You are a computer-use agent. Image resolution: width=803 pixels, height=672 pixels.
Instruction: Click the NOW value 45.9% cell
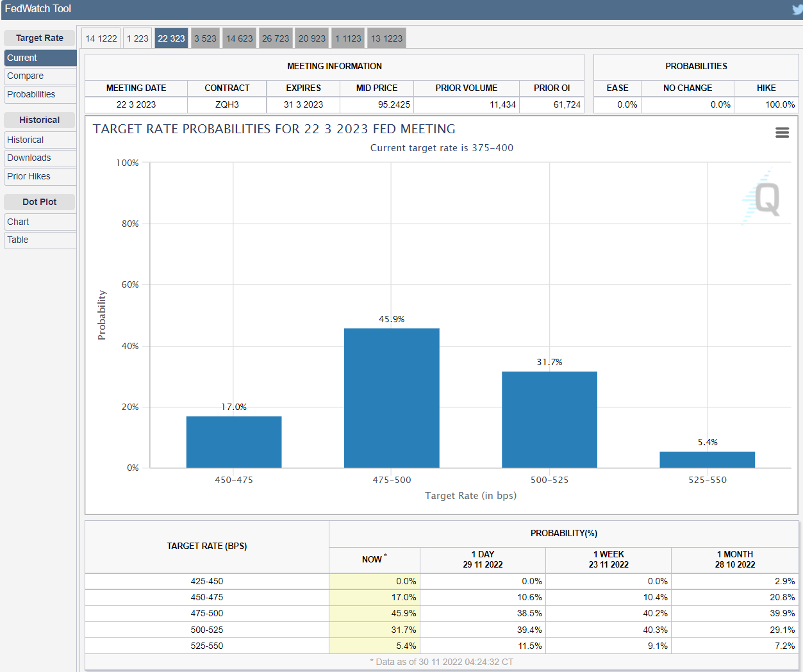(x=374, y=613)
